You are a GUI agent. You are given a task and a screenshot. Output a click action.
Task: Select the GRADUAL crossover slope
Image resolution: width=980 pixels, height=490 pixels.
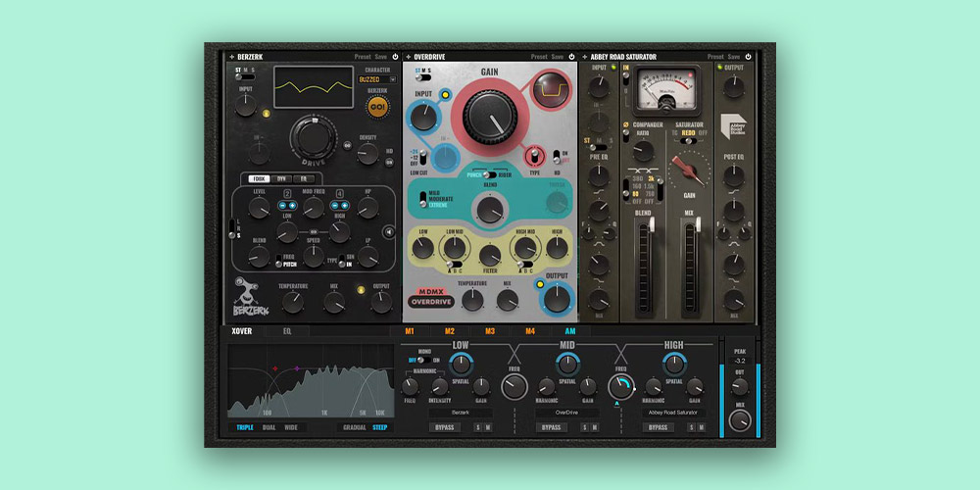pos(355,428)
